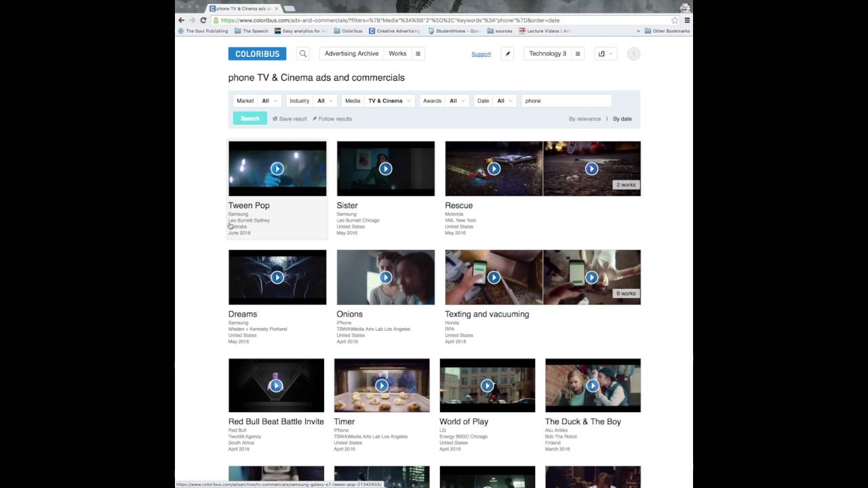Click Follow results pin link
The image size is (868, 488).
(332, 119)
